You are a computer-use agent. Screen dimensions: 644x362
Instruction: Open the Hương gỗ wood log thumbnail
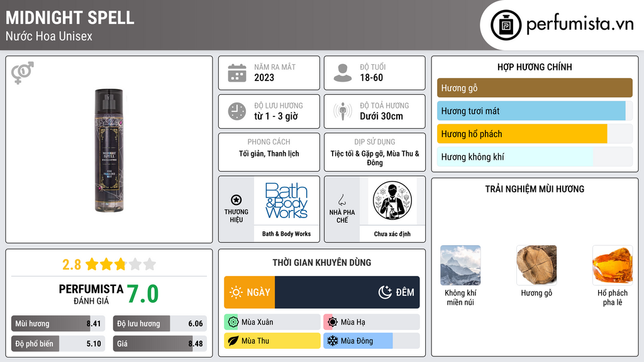tap(536, 265)
